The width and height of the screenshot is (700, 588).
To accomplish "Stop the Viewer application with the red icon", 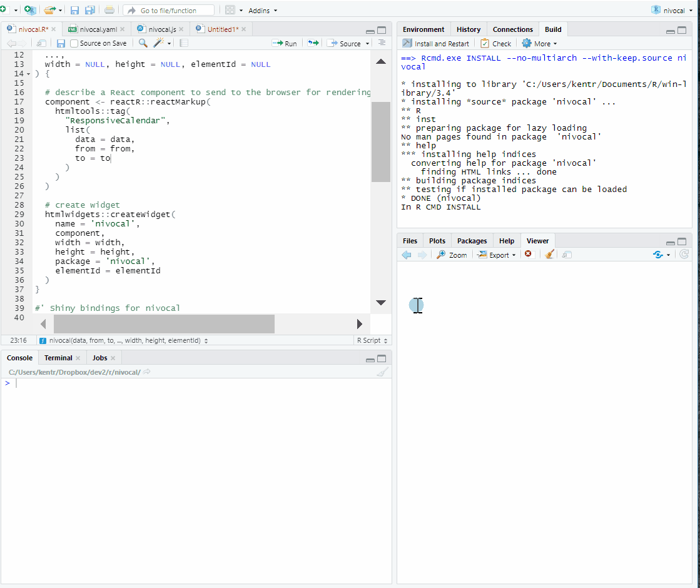I will tap(528, 254).
